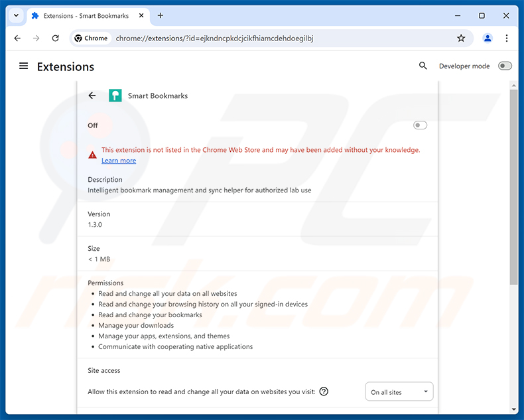Open the tab search dropdown arrow
Image resolution: width=524 pixels, height=420 pixels.
click(x=16, y=15)
